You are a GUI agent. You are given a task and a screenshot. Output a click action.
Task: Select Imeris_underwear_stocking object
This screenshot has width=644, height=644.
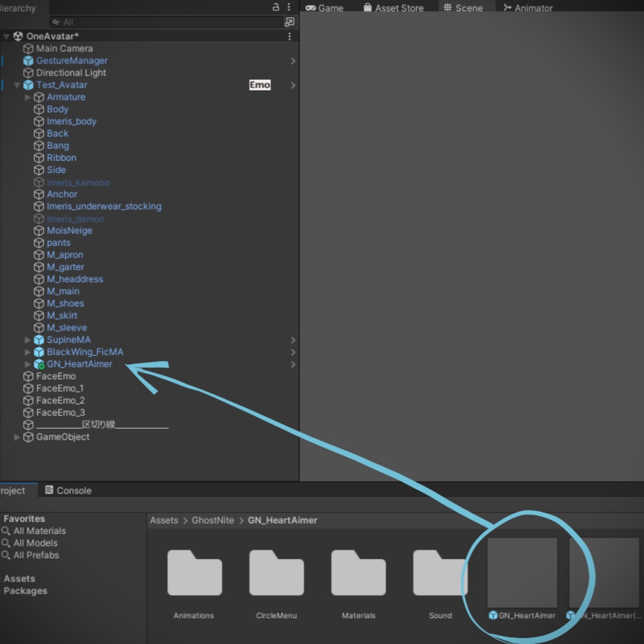pyautogui.click(x=104, y=206)
